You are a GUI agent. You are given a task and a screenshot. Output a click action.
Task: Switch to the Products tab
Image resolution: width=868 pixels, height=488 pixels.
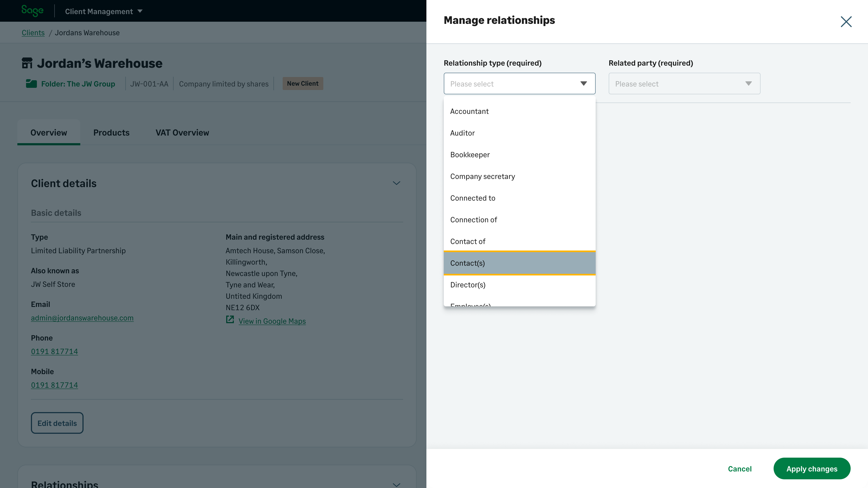pos(111,133)
